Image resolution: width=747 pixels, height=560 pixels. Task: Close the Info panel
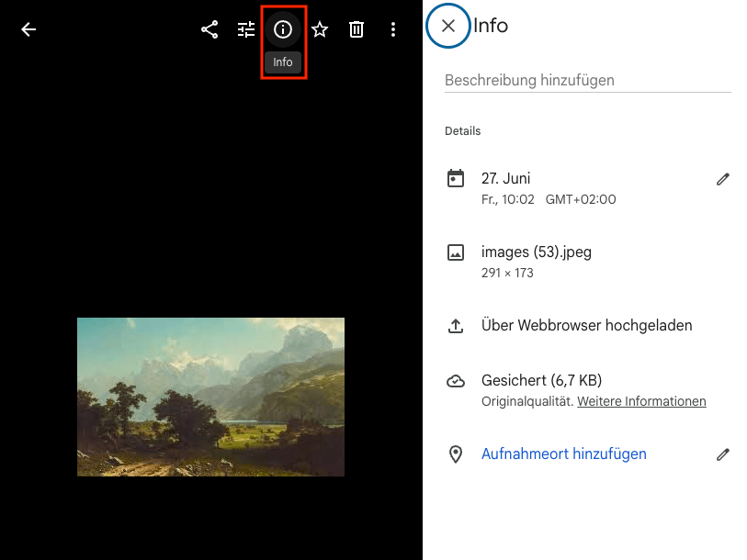(448, 26)
